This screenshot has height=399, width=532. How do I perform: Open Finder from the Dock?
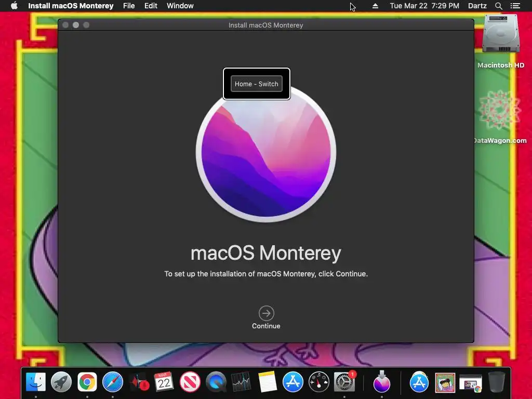tap(36, 382)
